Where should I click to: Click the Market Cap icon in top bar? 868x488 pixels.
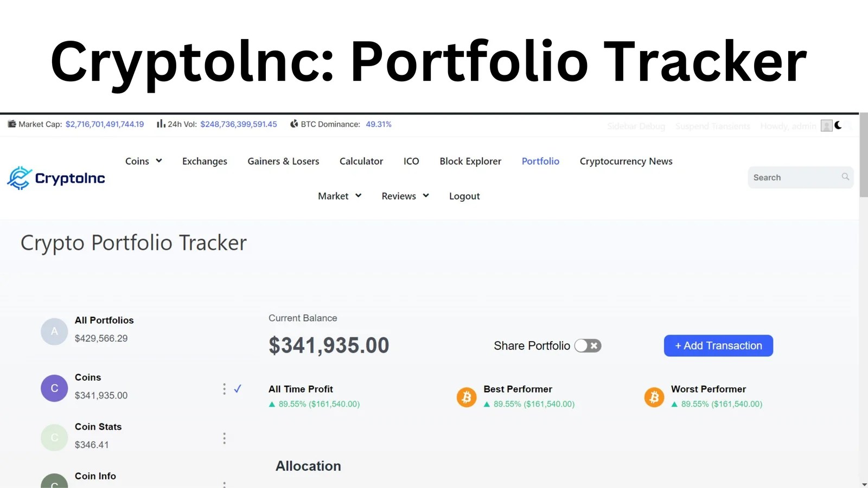pos(12,124)
